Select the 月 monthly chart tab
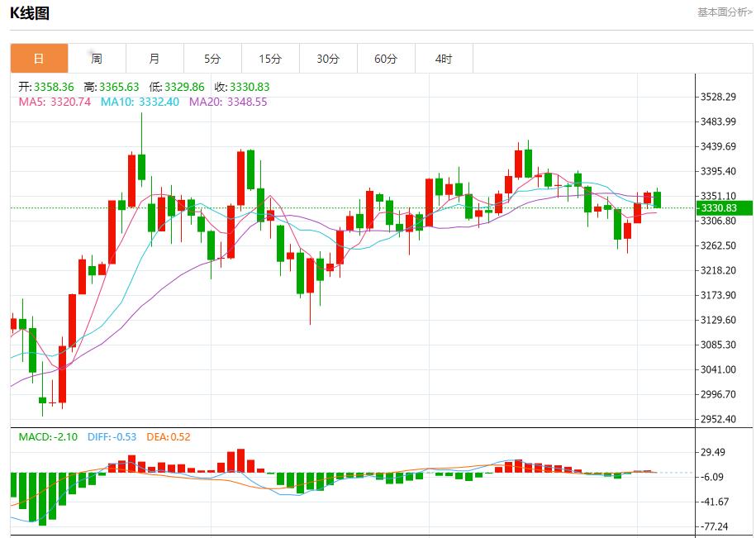The height and width of the screenshot is (538, 756). pyautogui.click(x=155, y=59)
